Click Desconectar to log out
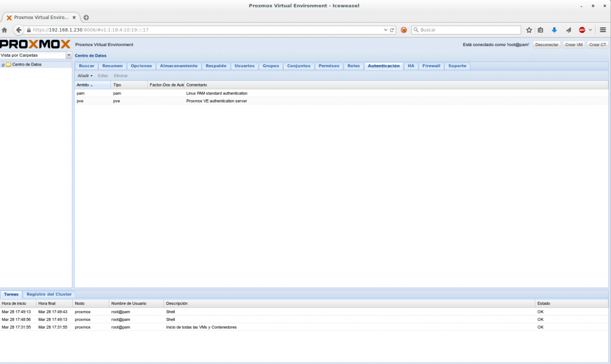 545,44
